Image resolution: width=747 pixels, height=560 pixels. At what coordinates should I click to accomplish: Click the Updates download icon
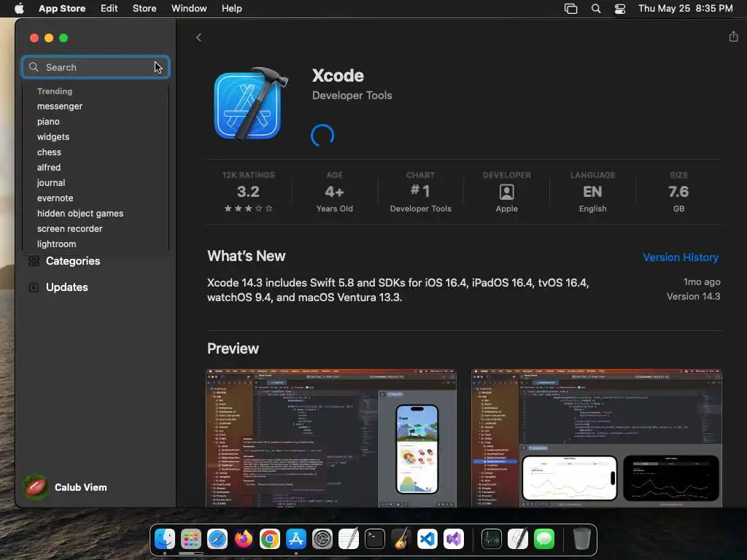pyautogui.click(x=34, y=287)
